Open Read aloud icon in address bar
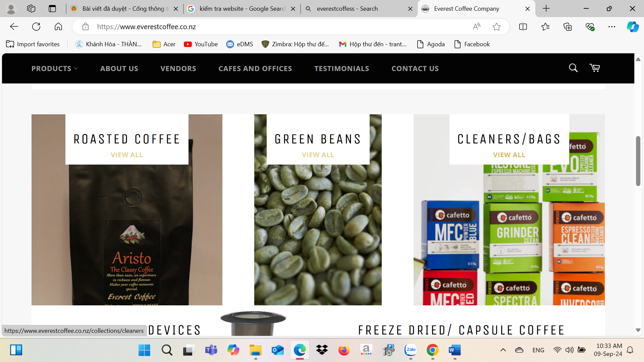Viewport: 644px width, 362px height. point(477,27)
